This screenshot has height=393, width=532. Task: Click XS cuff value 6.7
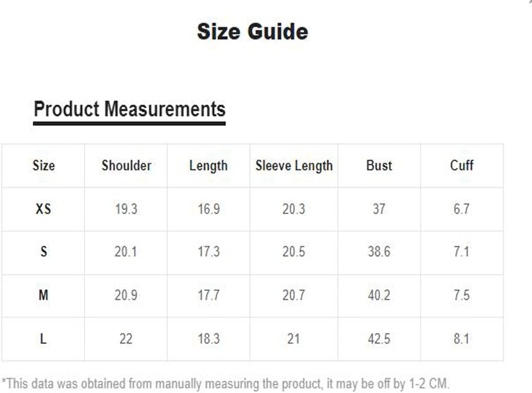point(461,209)
